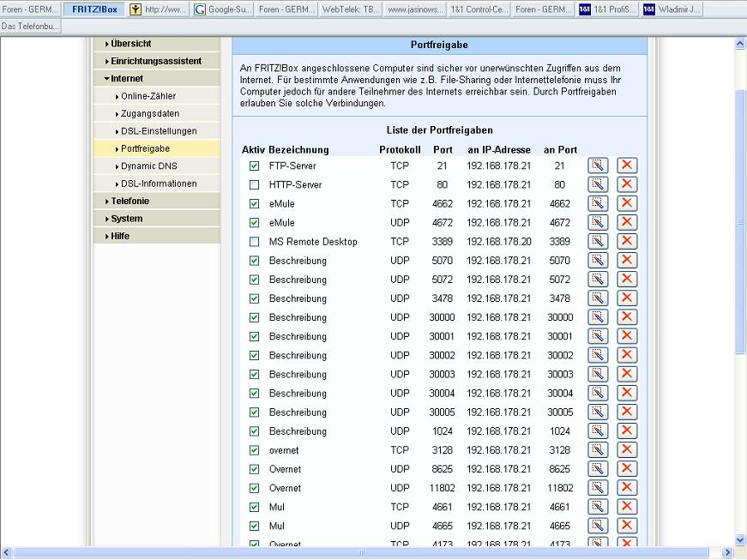Uncheck the port 5070 Aktiv checkbox
Viewport: 747px width, 560px height.
tap(255, 261)
